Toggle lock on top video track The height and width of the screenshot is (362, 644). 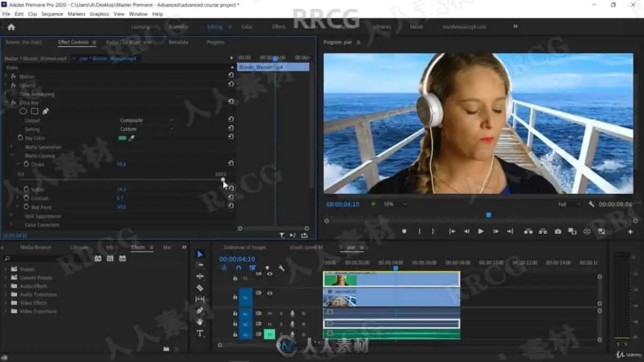click(235, 278)
